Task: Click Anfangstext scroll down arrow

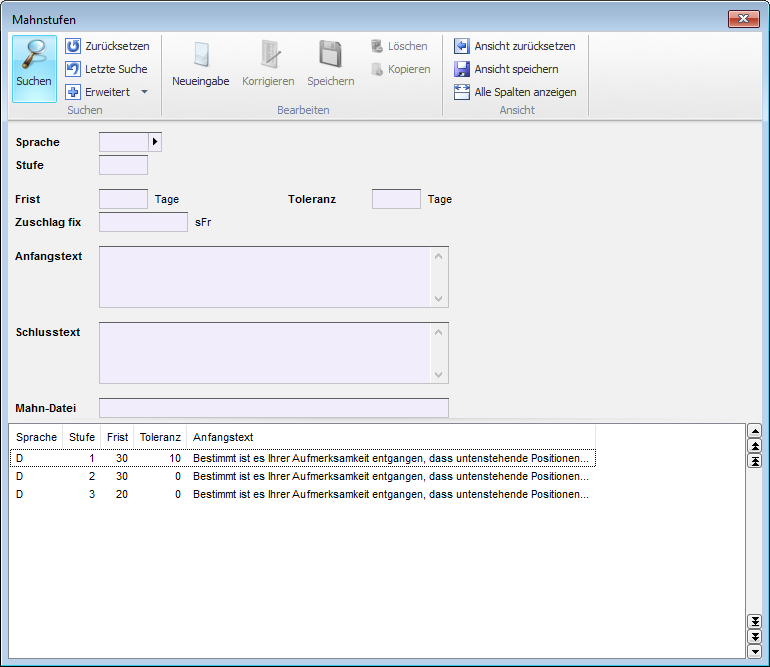Action: pyautogui.click(x=439, y=299)
